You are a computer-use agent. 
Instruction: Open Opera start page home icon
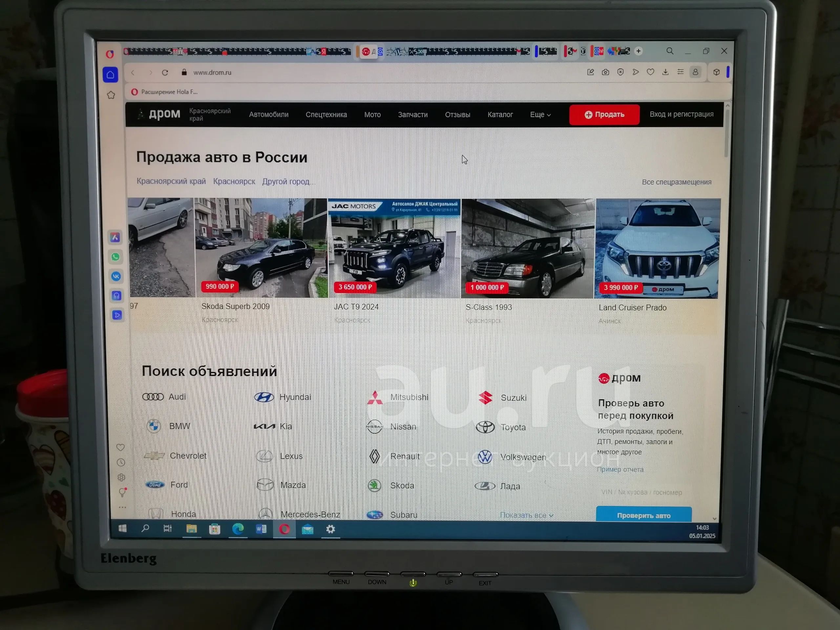click(111, 74)
